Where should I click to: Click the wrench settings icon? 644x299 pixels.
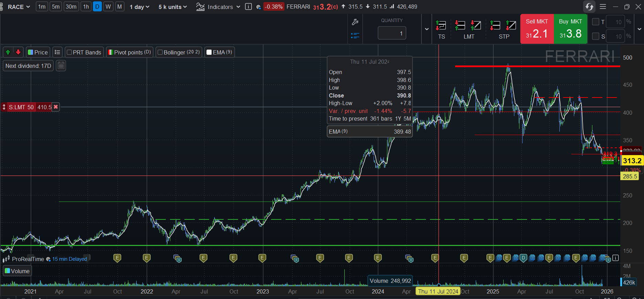(x=355, y=22)
